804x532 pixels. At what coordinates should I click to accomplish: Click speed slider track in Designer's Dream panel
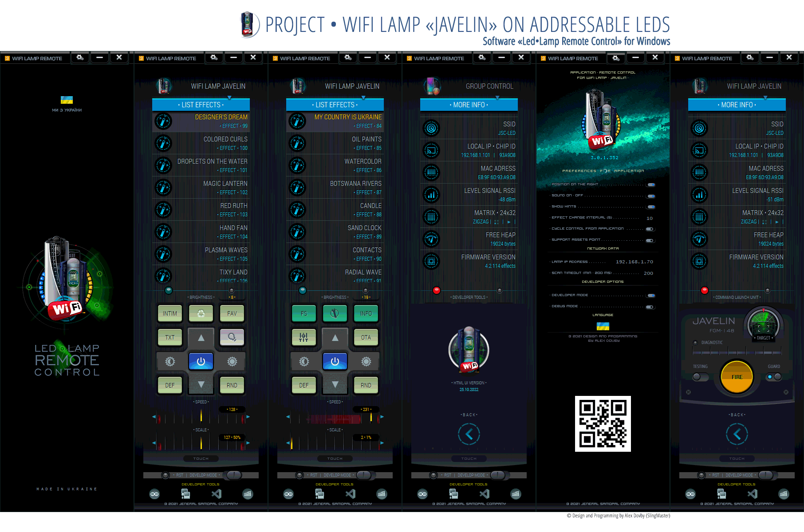click(x=201, y=417)
